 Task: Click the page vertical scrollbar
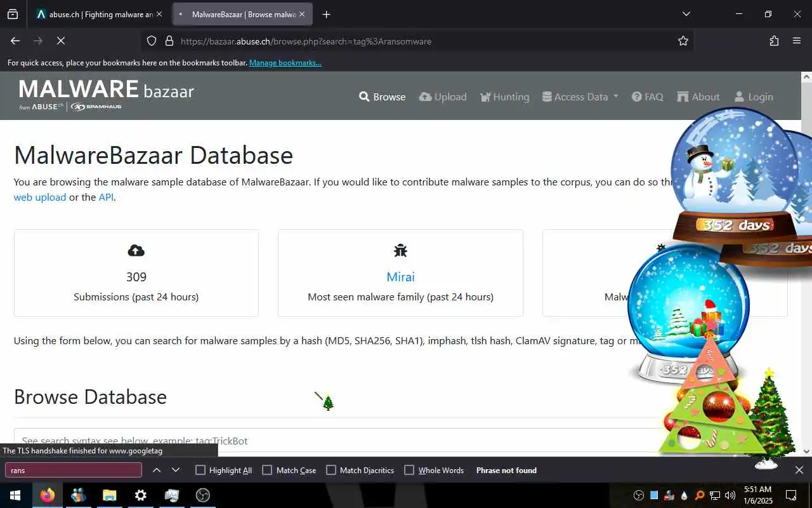click(806, 264)
